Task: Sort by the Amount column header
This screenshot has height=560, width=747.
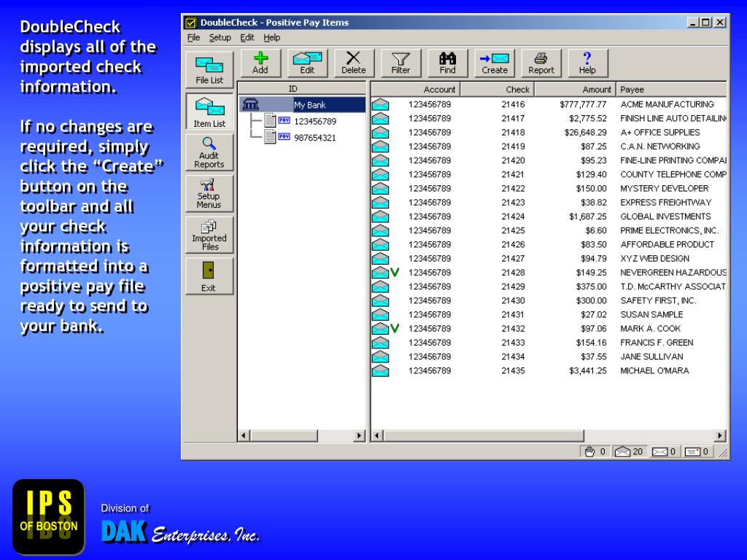Action: click(575, 89)
